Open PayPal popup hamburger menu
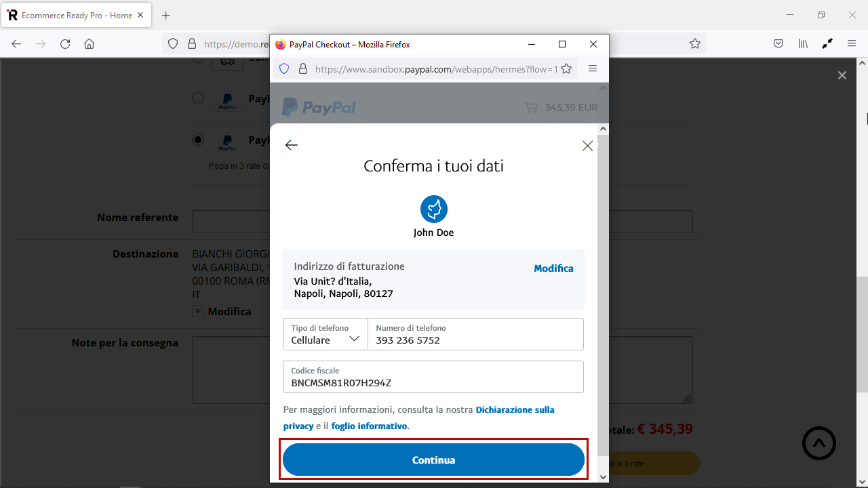This screenshot has width=868, height=488. tap(592, 68)
